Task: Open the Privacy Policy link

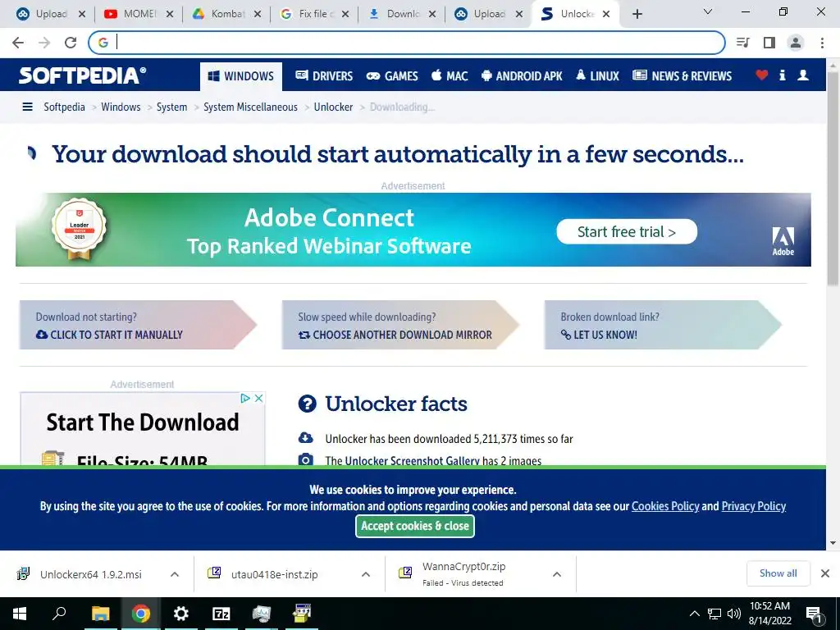Action: 754,506
